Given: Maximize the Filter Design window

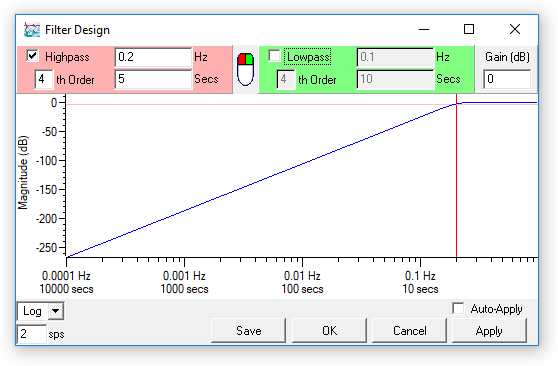Looking at the screenshot, I should tap(469, 29).
